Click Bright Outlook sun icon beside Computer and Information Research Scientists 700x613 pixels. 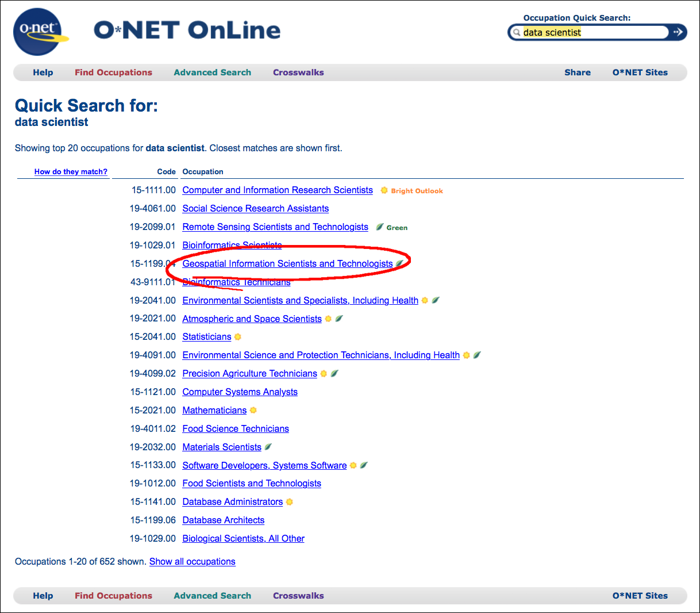[x=384, y=190]
